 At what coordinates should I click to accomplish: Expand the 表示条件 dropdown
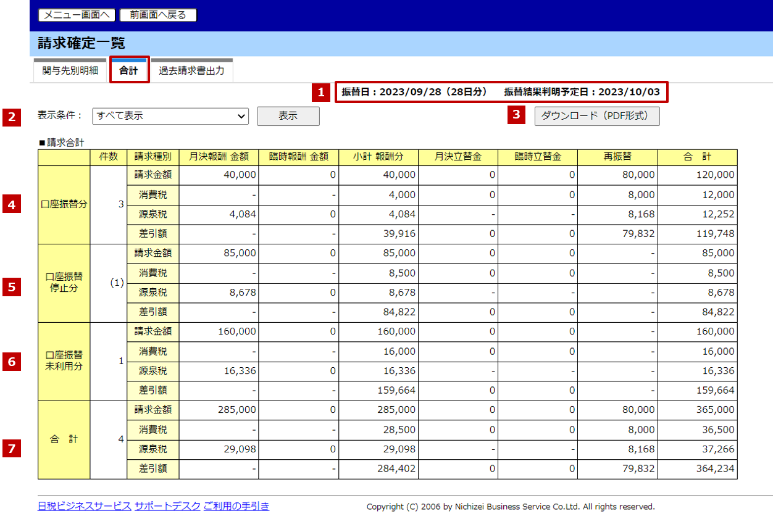pyautogui.click(x=170, y=116)
